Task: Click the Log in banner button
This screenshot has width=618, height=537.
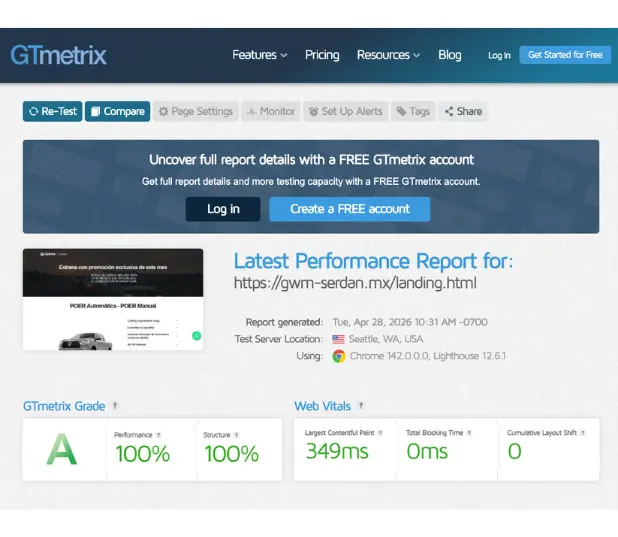Action: point(223,209)
